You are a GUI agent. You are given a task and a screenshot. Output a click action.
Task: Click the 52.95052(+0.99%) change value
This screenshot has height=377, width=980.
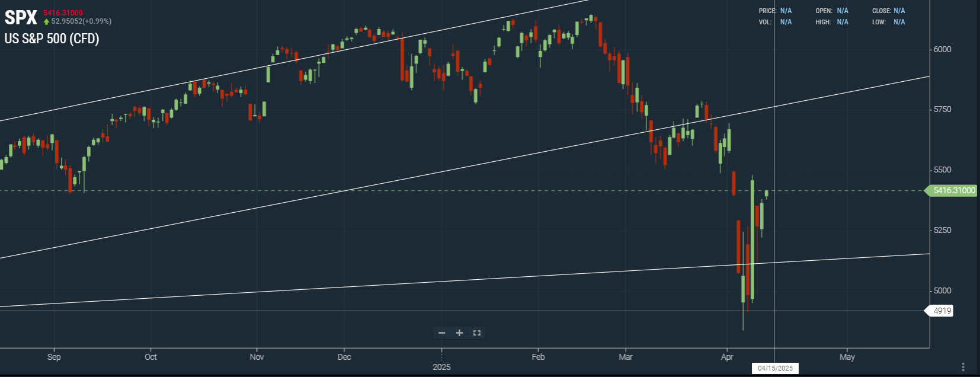[81, 21]
